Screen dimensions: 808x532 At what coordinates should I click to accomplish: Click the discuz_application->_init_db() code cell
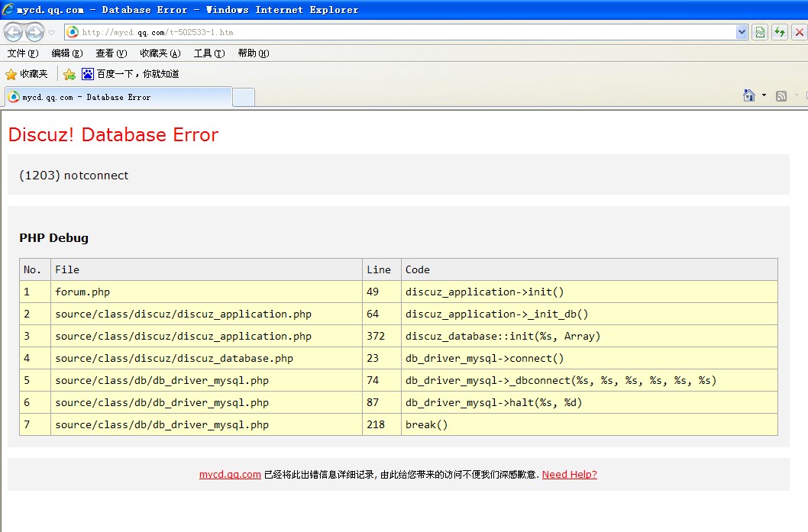[590, 314]
